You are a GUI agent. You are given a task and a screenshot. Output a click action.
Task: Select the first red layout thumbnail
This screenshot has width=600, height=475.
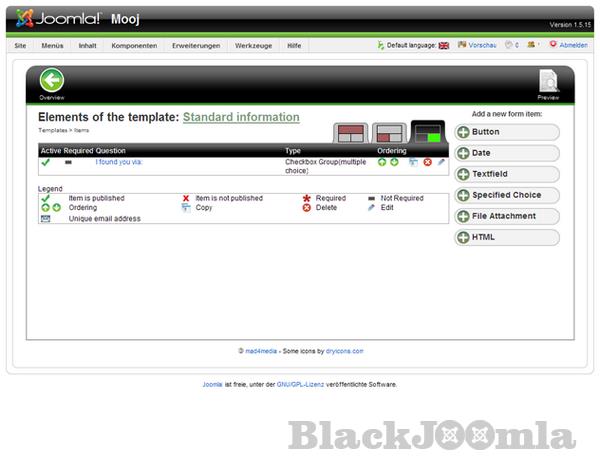coord(349,133)
